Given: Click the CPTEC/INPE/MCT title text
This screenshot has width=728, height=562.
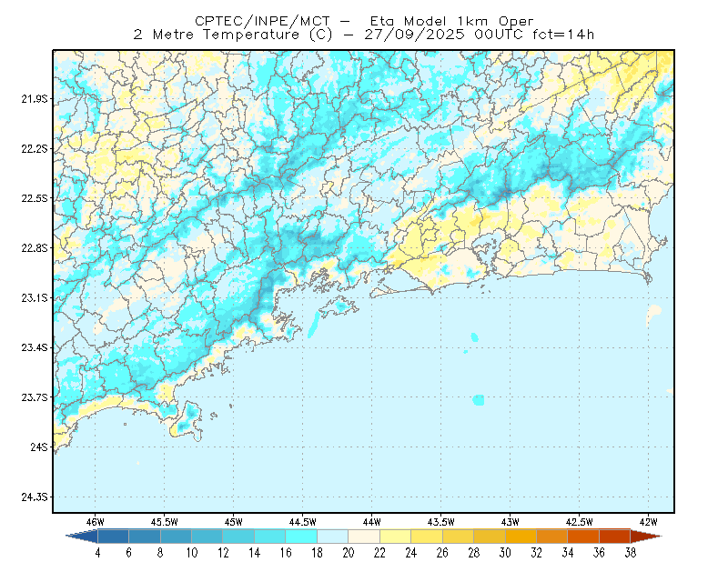Looking at the screenshot, I should pos(262,21).
